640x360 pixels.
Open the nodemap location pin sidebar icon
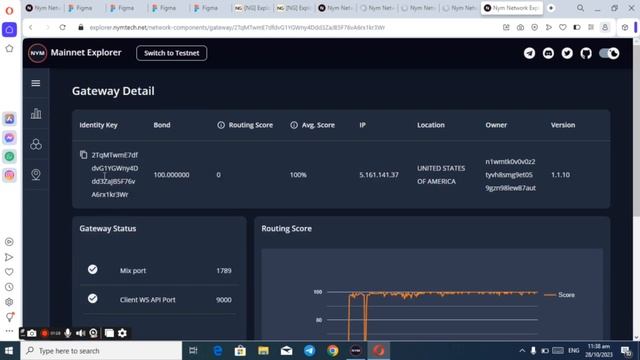point(36,174)
